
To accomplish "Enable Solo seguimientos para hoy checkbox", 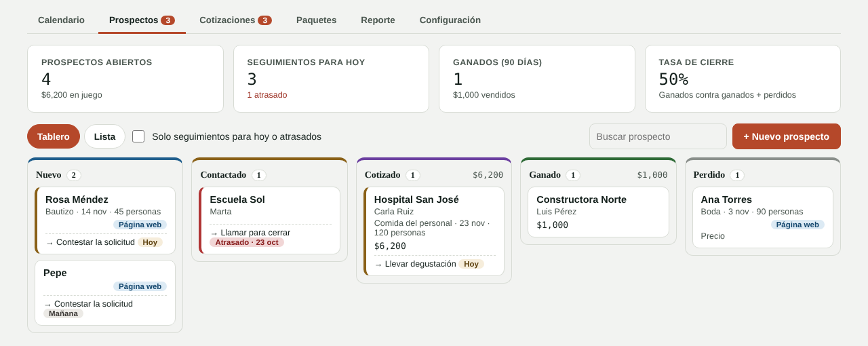I will (138, 136).
